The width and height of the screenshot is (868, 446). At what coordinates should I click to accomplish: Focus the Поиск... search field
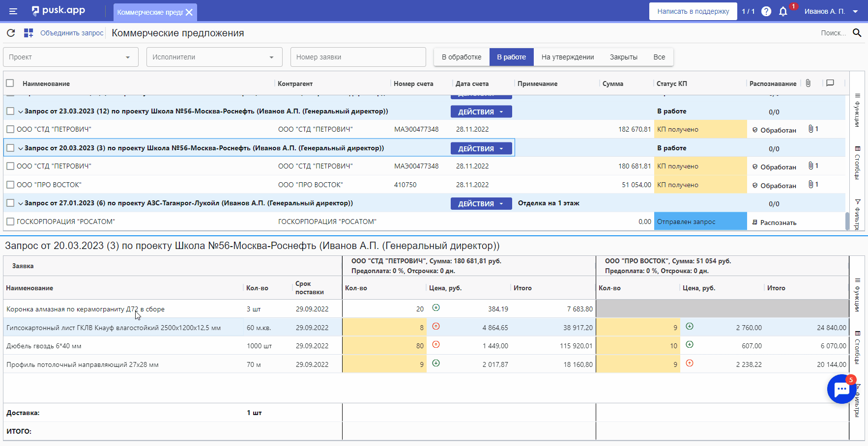(x=833, y=33)
